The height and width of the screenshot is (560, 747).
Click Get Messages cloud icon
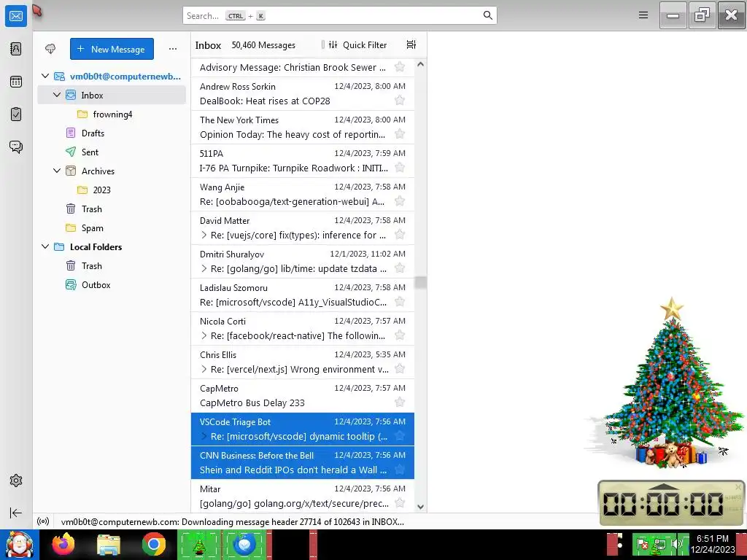tap(50, 49)
